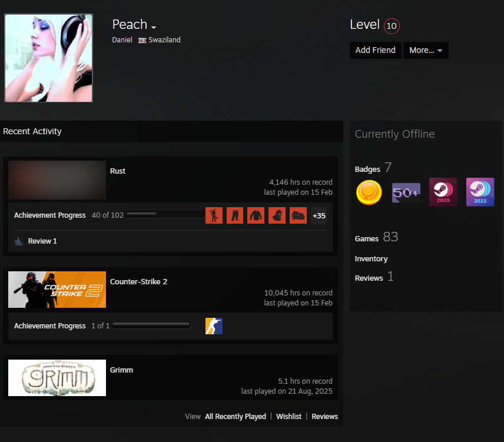Click the 'Currently Offline' status text
504x442 pixels.
click(x=394, y=134)
